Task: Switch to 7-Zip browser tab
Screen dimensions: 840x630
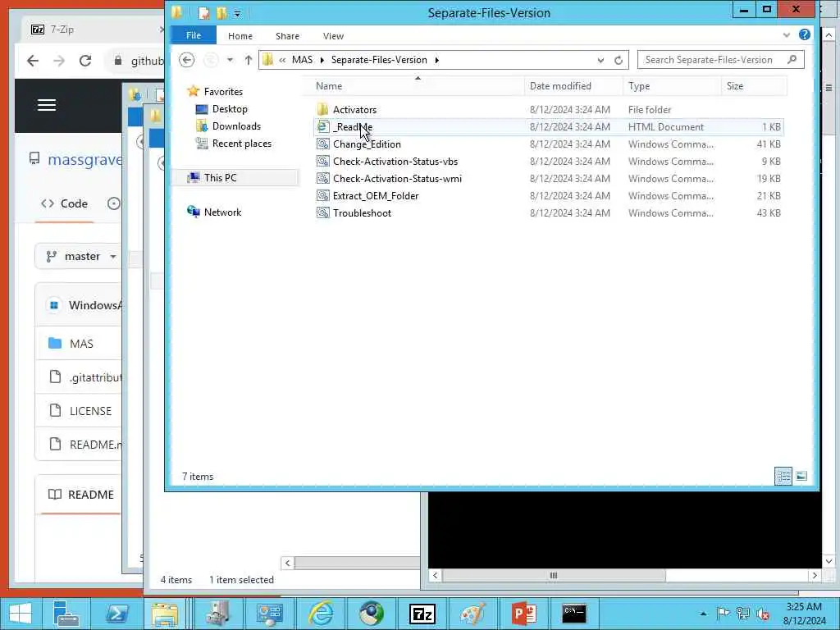Action: [91, 30]
